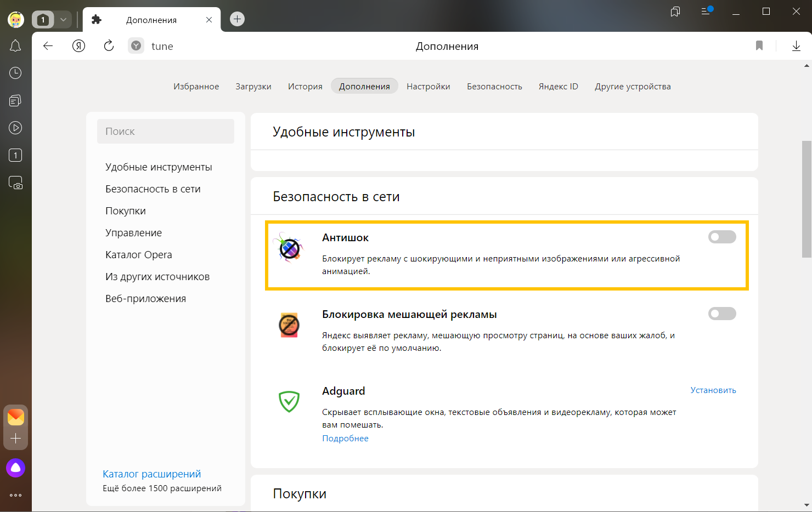
Task: Switch to the Загрузки tab
Action: [253, 86]
